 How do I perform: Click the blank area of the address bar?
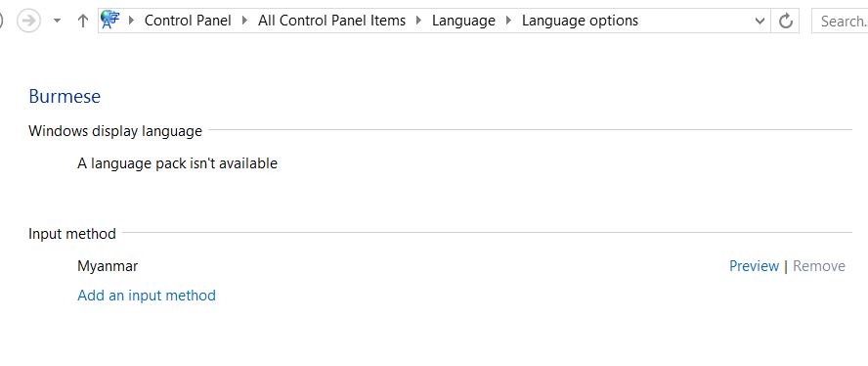click(695, 22)
